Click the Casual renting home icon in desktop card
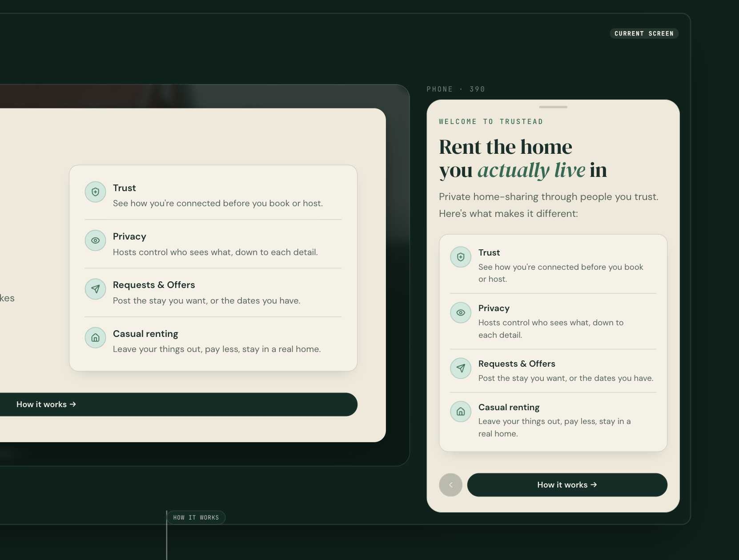739x560 pixels. pos(95,338)
